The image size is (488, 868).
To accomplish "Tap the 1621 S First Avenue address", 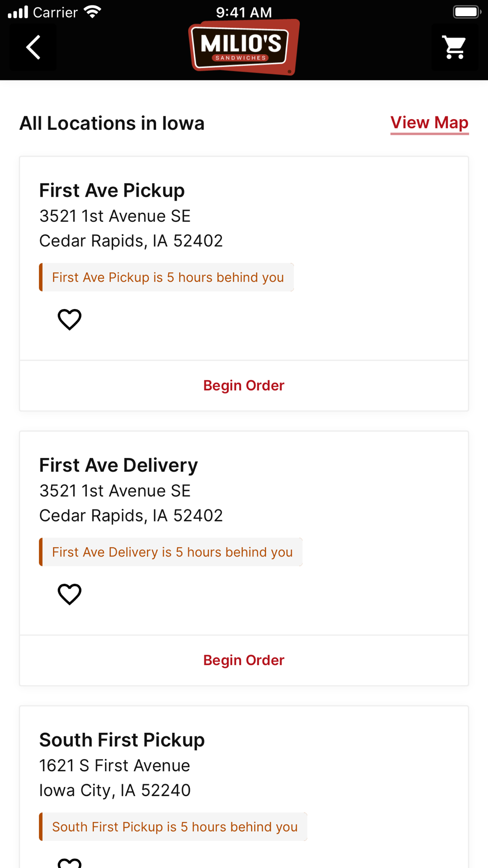I will click(114, 765).
